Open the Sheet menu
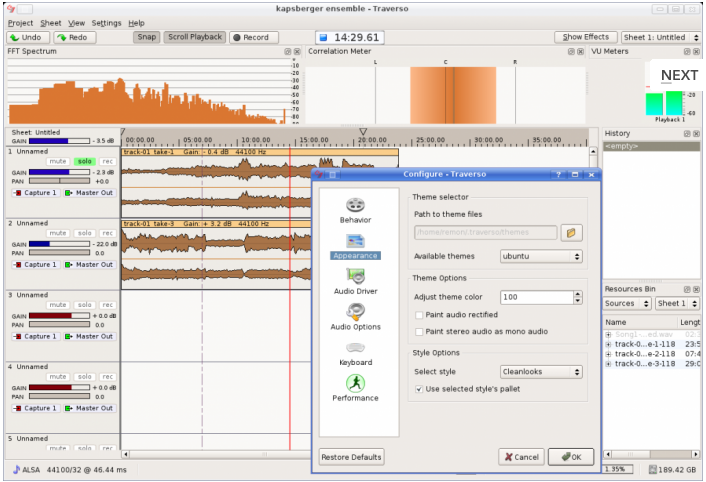This screenshot has height=482, width=706. click(50, 23)
